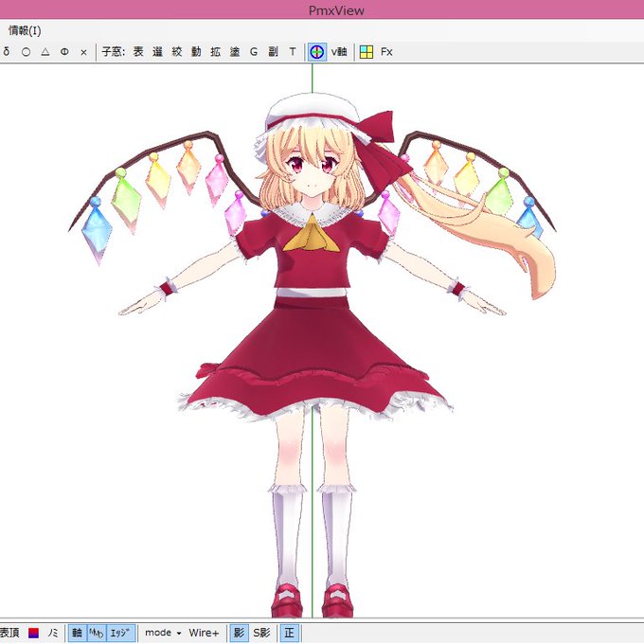Open the 動 sub-window
This screenshot has width=644, height=644.
(x=196, y=52)
